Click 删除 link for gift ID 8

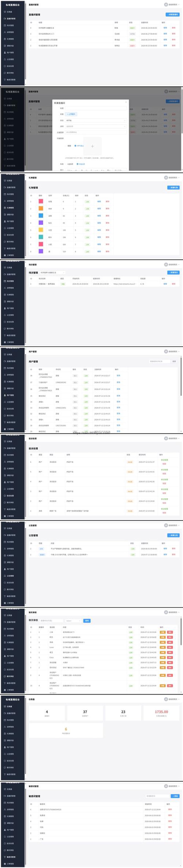[x=108, y=251]
